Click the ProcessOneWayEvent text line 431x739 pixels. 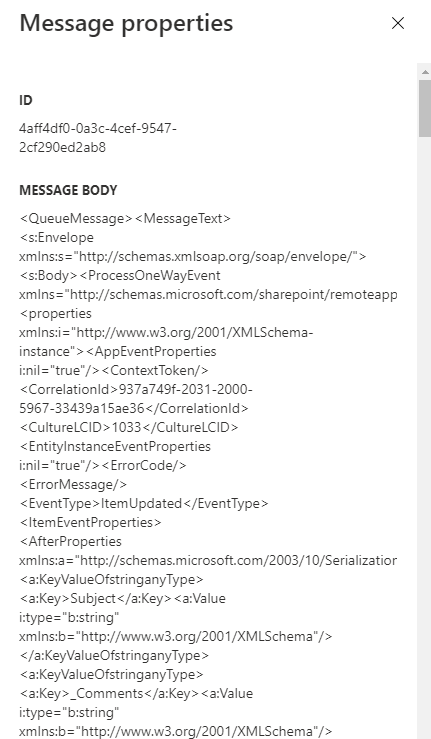point(120,276)
